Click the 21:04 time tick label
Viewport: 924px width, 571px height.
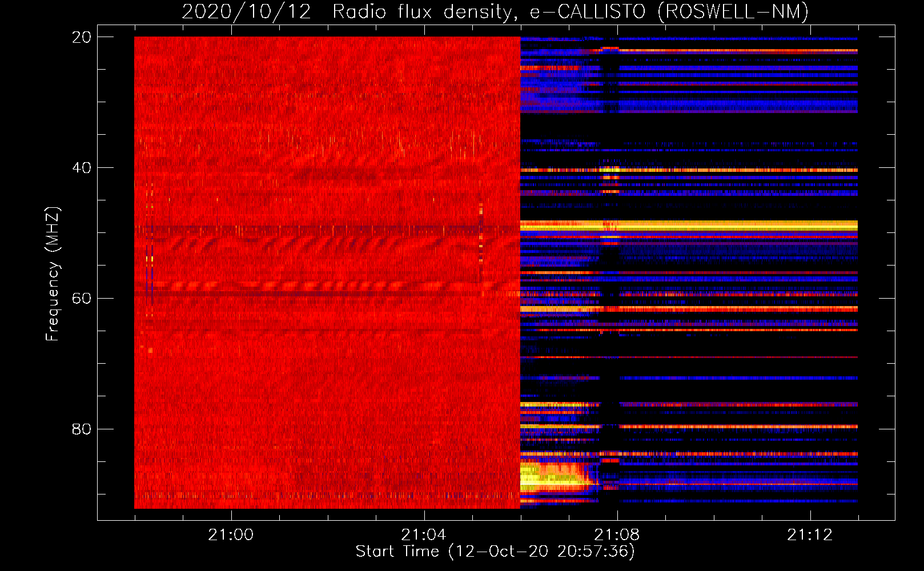point(424,535)
